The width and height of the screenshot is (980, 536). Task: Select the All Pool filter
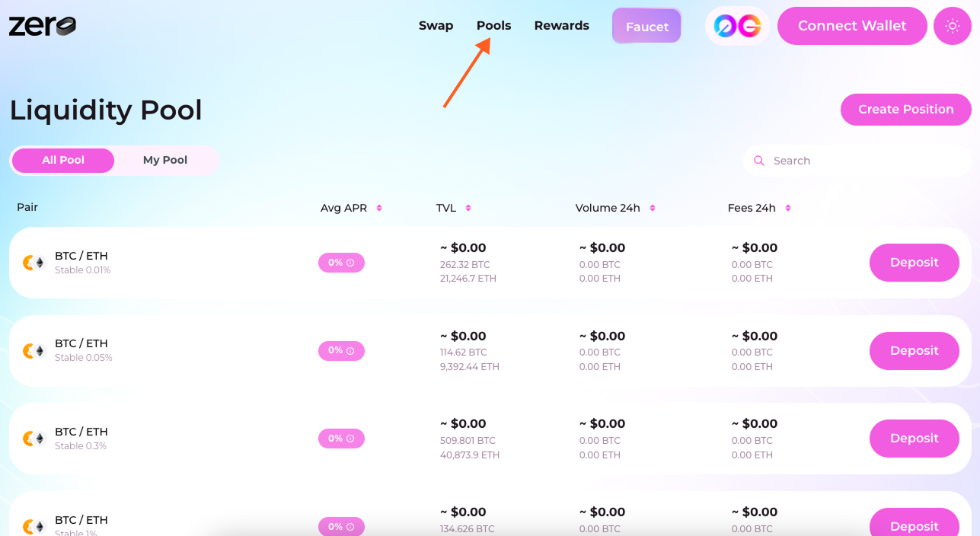63,160
